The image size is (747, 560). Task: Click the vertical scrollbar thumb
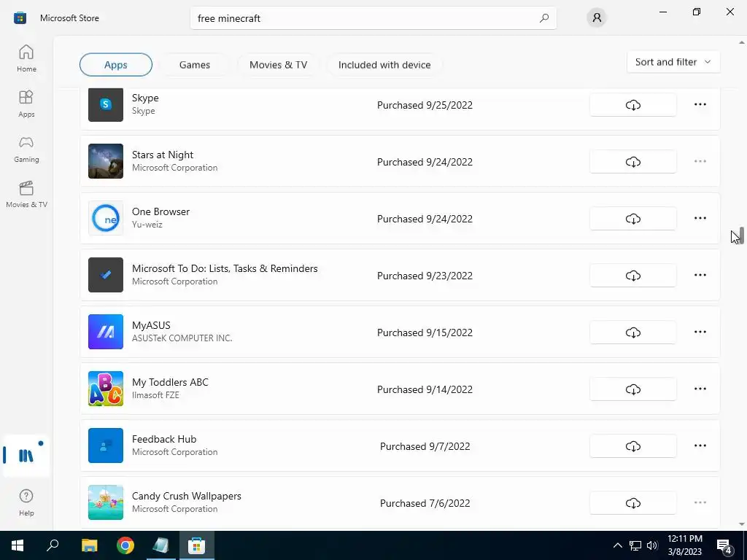click(x=741, y=235)
